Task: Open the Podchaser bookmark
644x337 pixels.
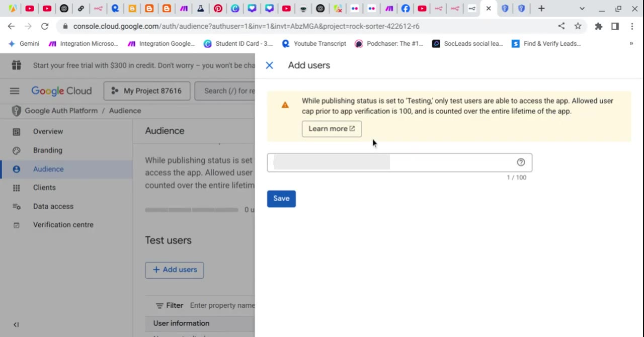Action: (x=389, y=44)
